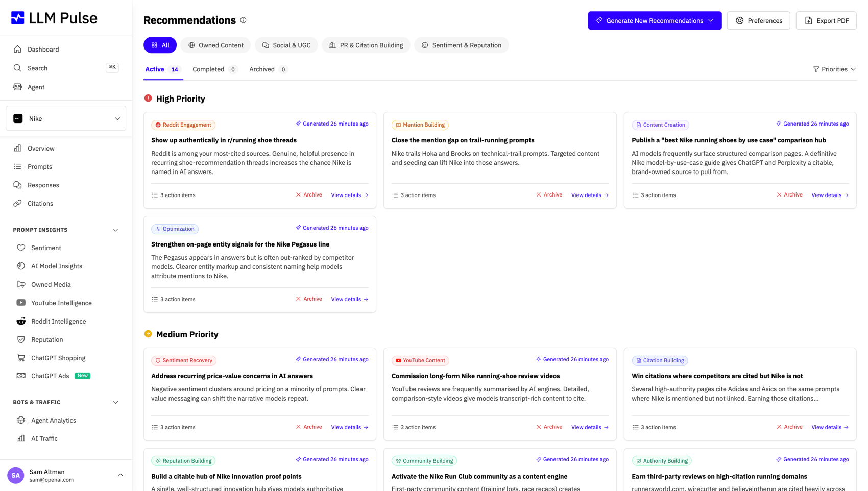Open Dashboard via its home icon

click(17, 50)
